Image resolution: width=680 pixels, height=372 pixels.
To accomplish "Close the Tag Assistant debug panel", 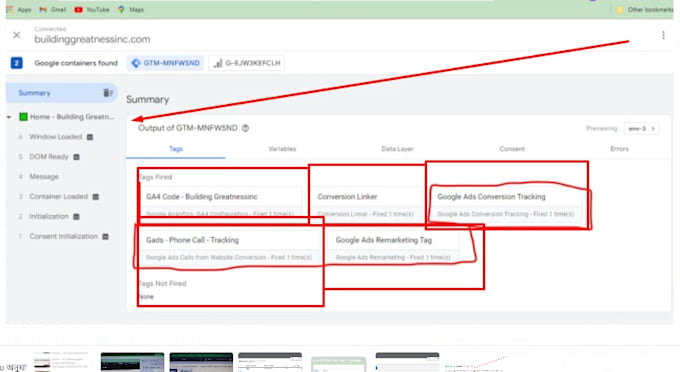I will tap(16, 35).
